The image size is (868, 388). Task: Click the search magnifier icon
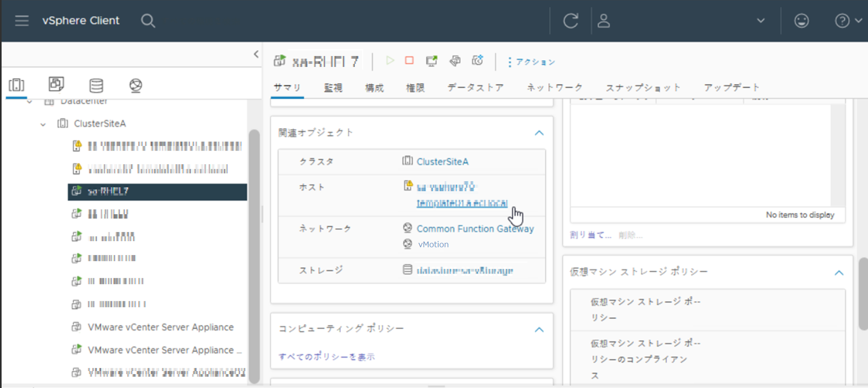point(148,21)
